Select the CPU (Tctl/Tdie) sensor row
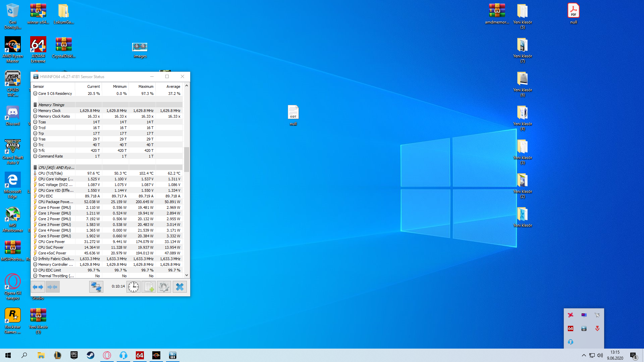The height and width of the screenshot is (362, 644). [107, 173]
